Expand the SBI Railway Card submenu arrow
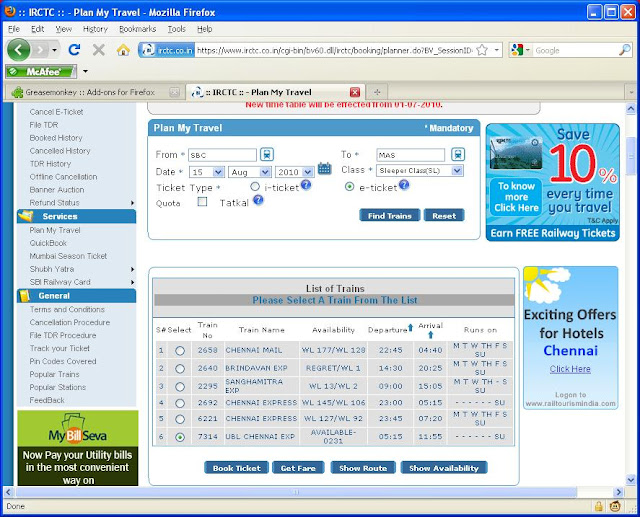Image resolution: width=640 pixels, height=517 pixels. [x=132, y=282]
